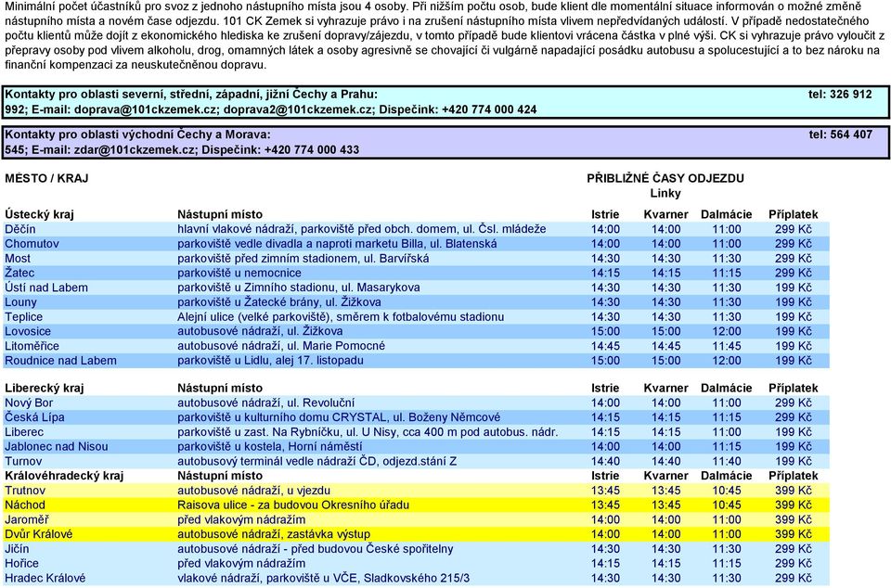Screen dimensions: 891x588
Task: Click Nástupní místo header in Ústecký kraj
Action: click(220, 214)
